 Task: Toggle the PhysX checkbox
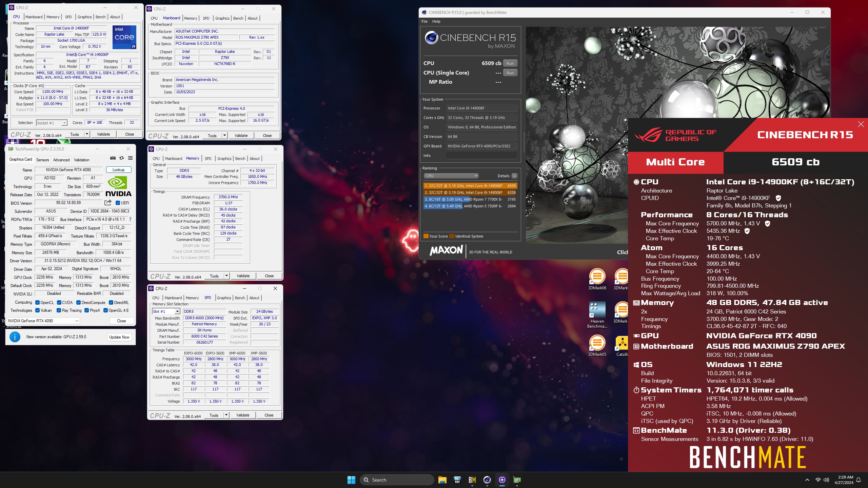tap(87, 310)
